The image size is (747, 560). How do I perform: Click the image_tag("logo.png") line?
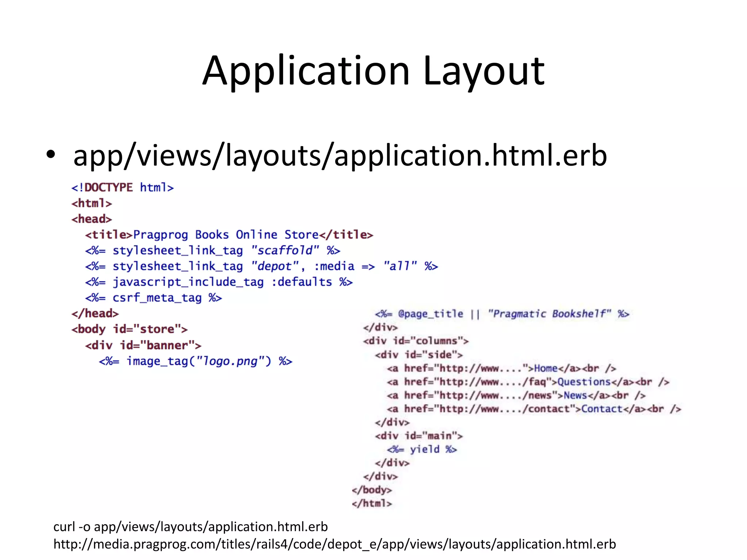click(x=196, y=361)
